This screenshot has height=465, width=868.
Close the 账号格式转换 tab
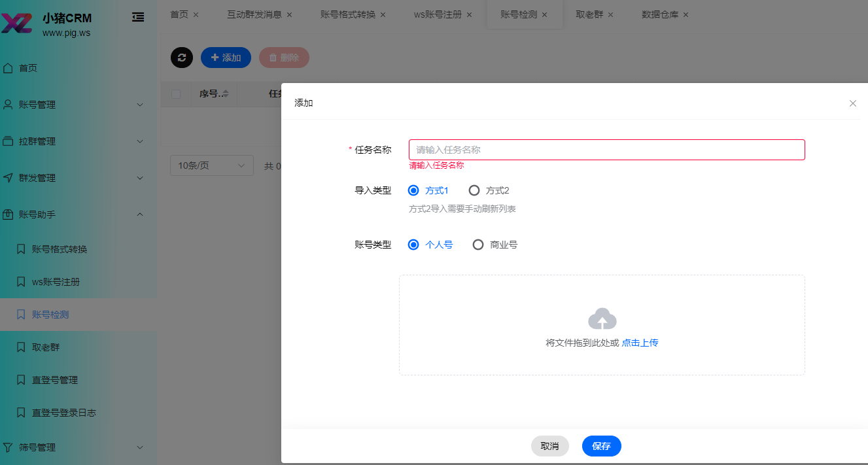pyautogui.click(x=383, y=14)
